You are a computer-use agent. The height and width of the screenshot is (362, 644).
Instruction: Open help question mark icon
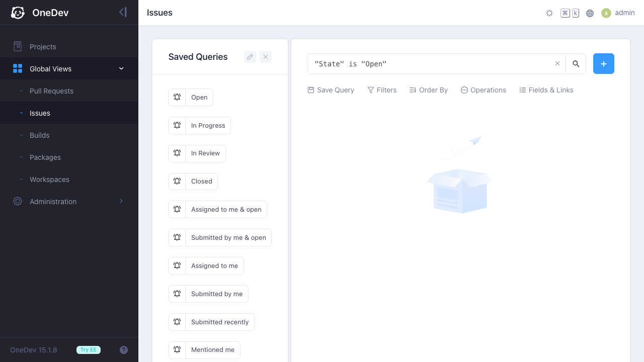[124, 350]
